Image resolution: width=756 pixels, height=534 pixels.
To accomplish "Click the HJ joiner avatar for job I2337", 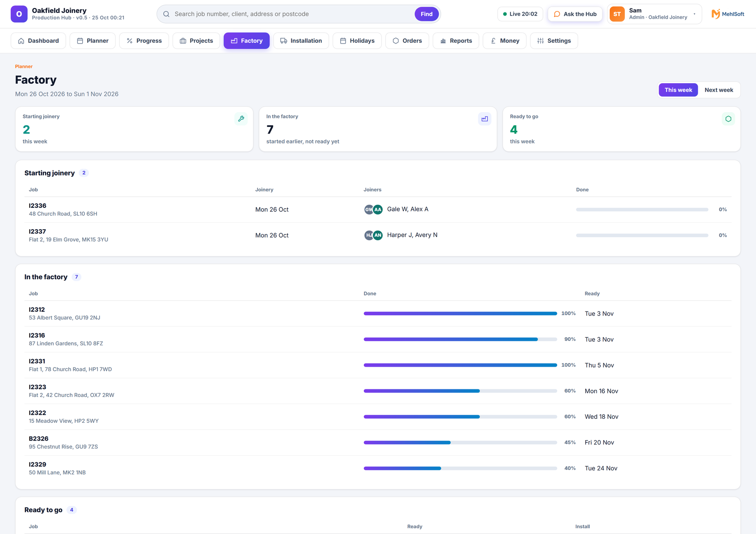I will [368, 235].
